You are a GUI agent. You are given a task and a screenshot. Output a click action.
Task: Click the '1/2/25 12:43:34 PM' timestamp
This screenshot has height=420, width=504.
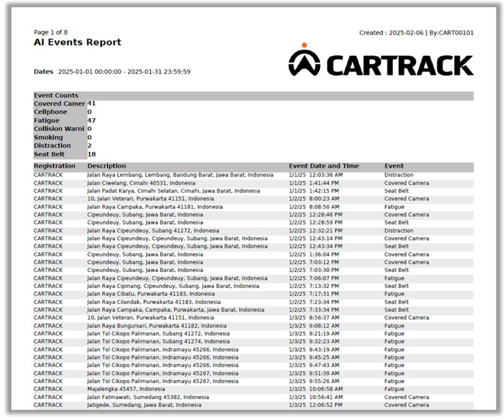click(315, 246)
